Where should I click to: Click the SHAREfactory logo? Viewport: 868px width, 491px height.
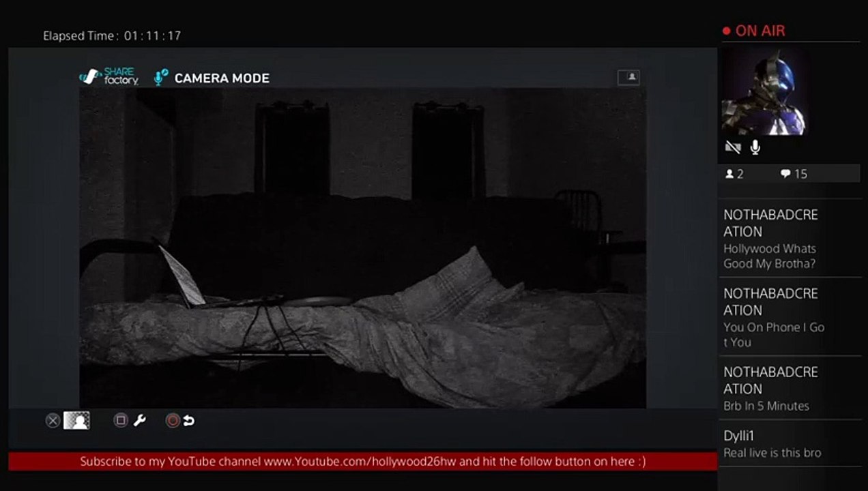point(109,76)
